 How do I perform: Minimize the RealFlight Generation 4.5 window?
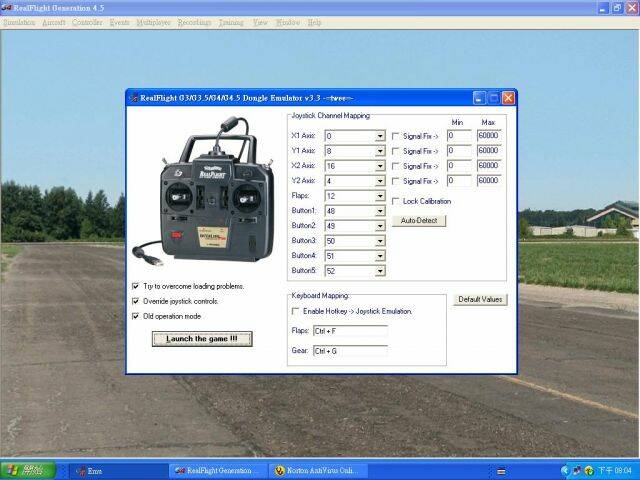[603, 8]
